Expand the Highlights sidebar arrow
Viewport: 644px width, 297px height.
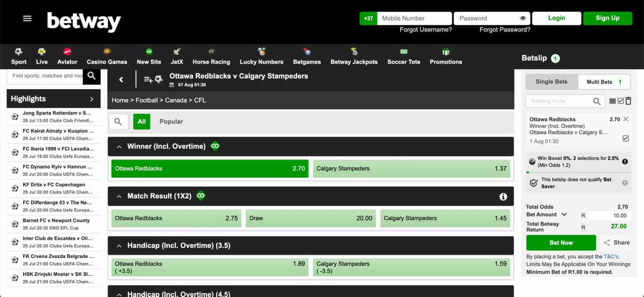[92, 99]
